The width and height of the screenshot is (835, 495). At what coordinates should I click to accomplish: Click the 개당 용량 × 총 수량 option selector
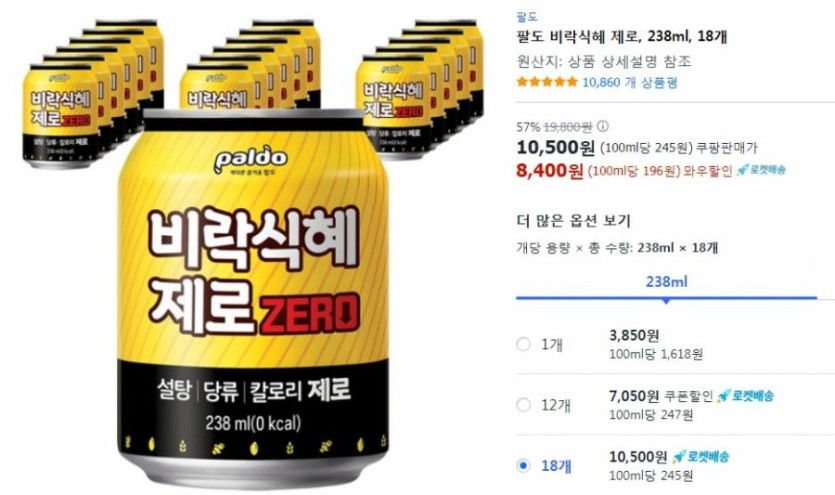pyautogui.click(x=617, y=248)
